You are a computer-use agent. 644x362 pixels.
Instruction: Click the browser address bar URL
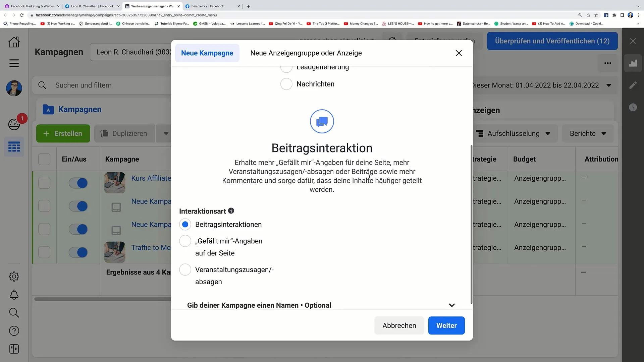click(x=126, y=15)
